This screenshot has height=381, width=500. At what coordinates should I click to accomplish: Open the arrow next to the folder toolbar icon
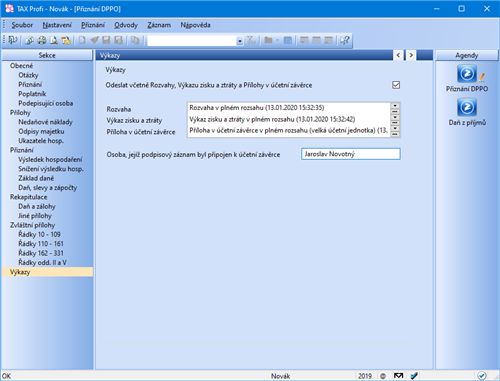277,40
